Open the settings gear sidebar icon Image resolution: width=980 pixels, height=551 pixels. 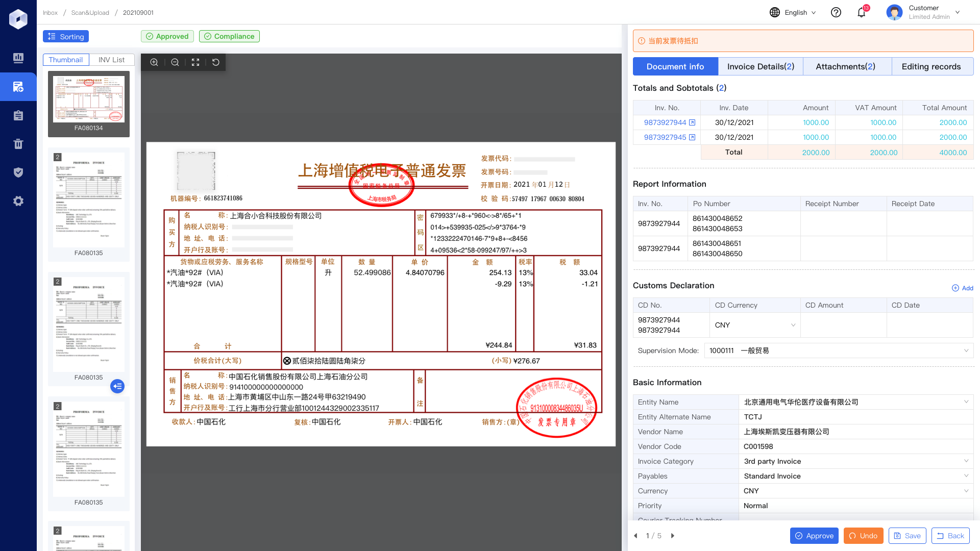[x=18, y=201]
